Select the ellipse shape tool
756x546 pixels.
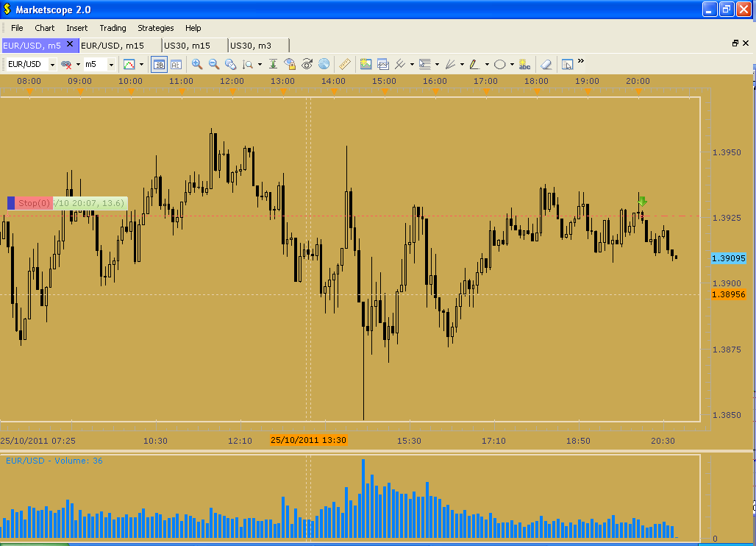(500, 64)
